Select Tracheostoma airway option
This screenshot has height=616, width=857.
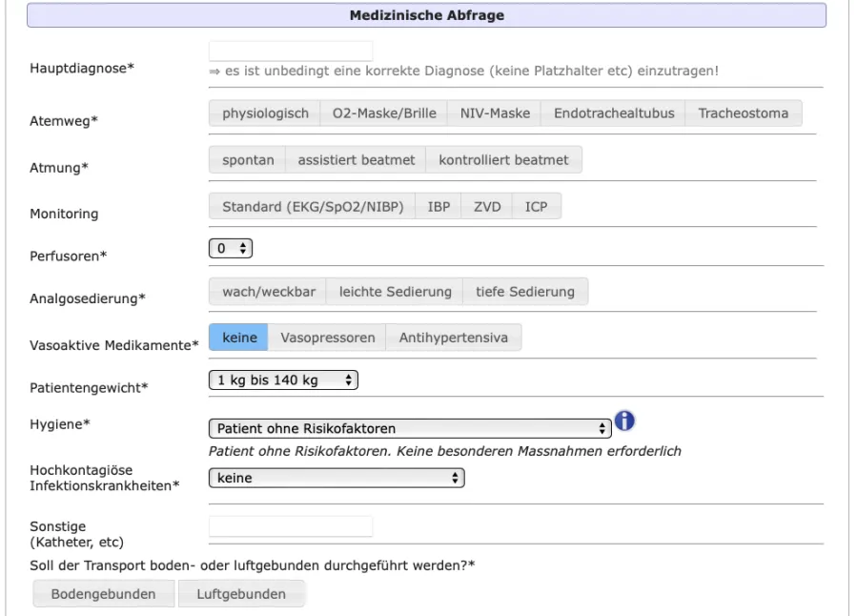[743, 113]
